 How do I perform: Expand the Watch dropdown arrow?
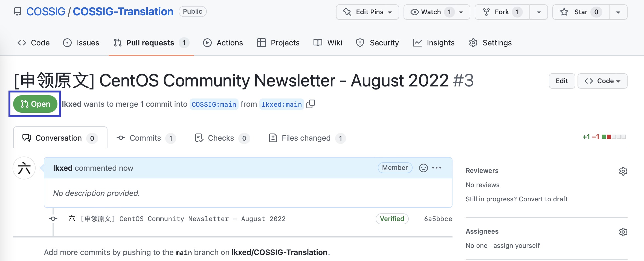tap(461, 12)
